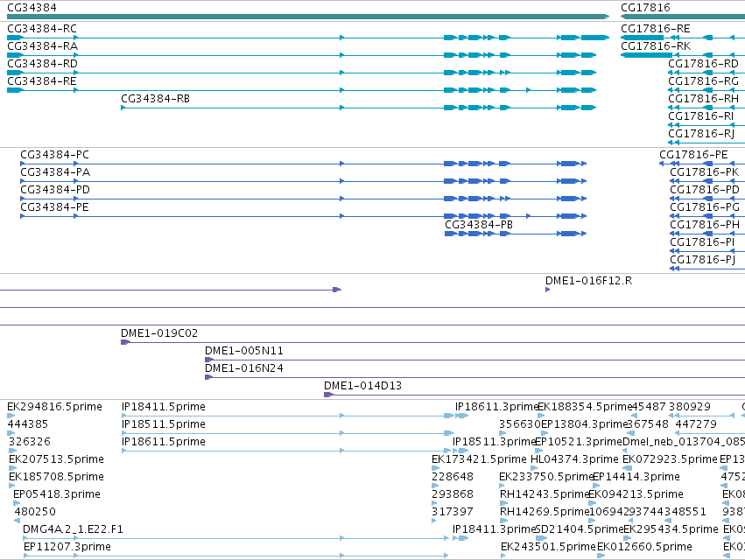
Task: Select EST EK185708.5prime label
Action: click(x=56, y=478)
